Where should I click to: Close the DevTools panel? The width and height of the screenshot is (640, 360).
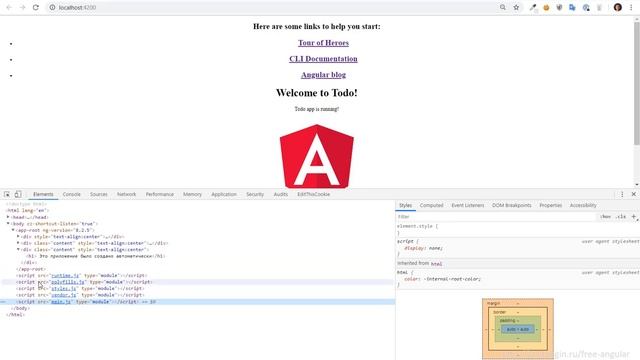pyautogui.click(x=633, y=194)
